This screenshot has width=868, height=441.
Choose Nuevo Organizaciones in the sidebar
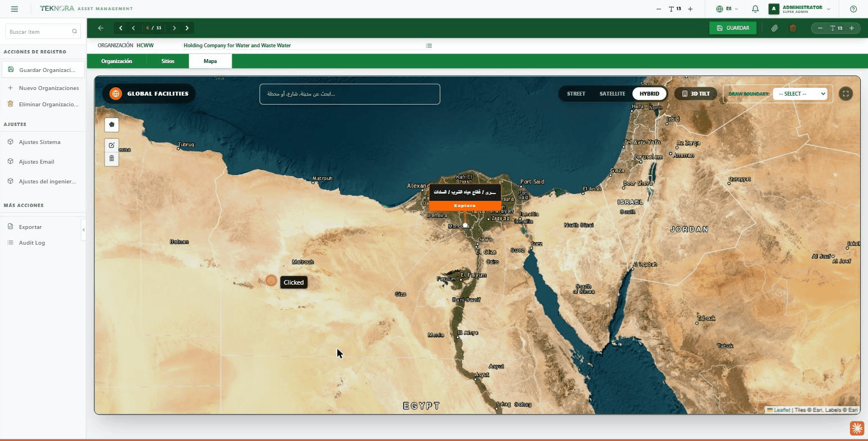coord(43,88)
